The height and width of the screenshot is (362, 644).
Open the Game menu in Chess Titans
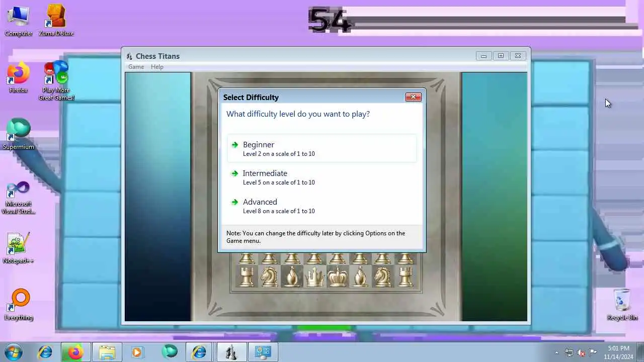click(x=136, y=67)
